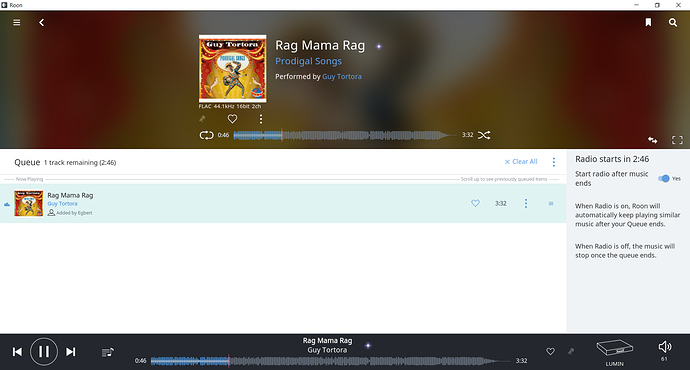
Task: Open the three-dot menu under album art
Action: tap(261, 119)
